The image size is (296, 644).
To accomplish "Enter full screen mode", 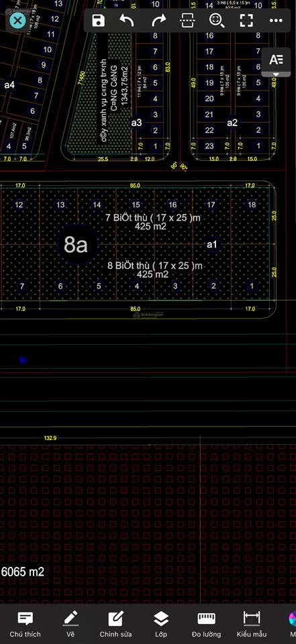I will point(246,20).
